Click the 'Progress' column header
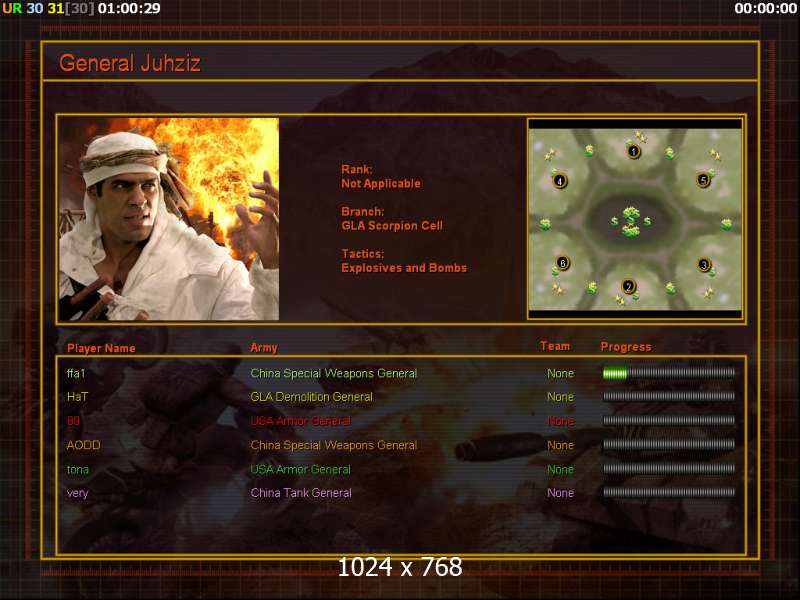 click(x=626, y=347)
